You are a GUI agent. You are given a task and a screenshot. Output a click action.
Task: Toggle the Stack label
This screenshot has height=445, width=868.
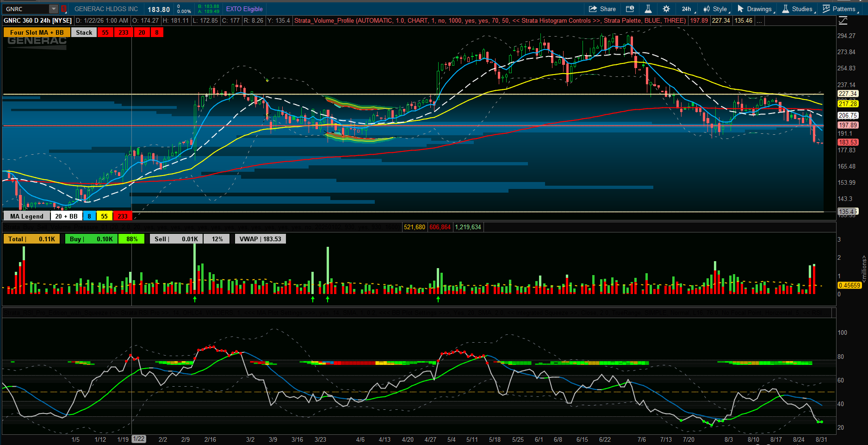tap(84, 32)
